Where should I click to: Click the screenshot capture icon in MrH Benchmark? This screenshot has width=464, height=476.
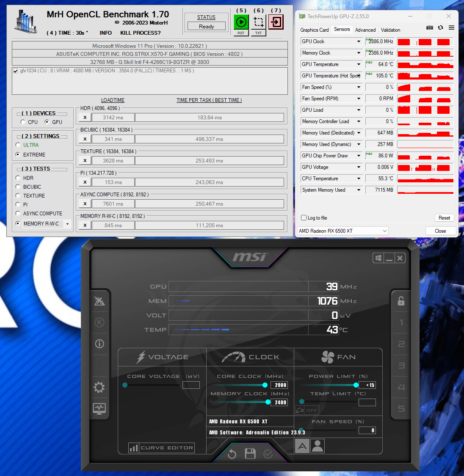(x=258, y=22)
